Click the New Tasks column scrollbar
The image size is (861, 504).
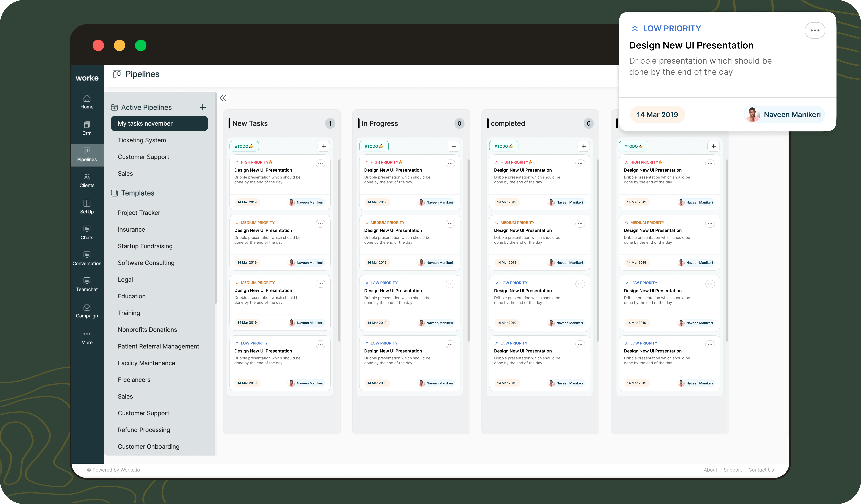click(339, 250)
